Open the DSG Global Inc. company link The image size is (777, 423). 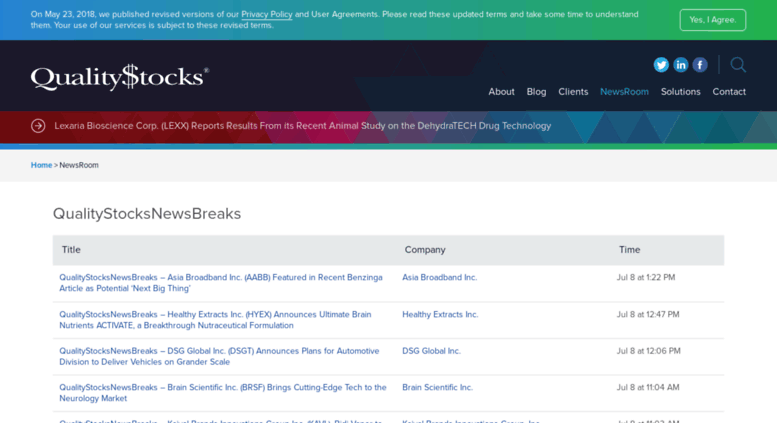(431, 351)
